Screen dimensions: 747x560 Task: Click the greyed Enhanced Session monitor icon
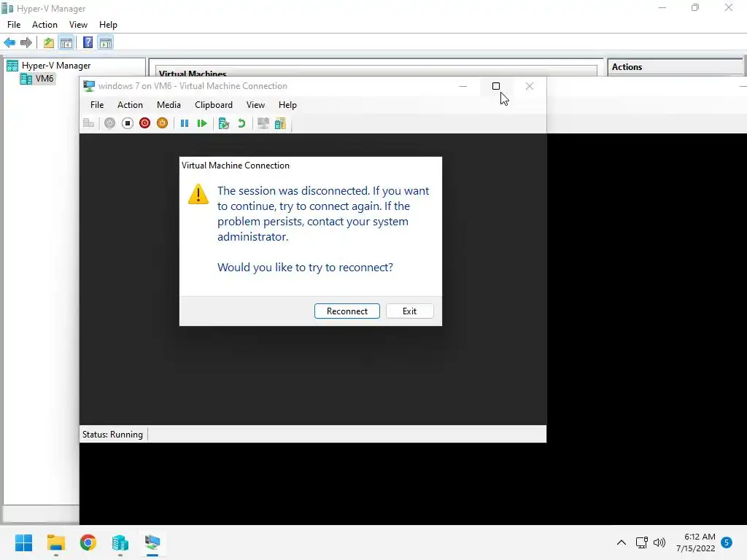point(263,123)
